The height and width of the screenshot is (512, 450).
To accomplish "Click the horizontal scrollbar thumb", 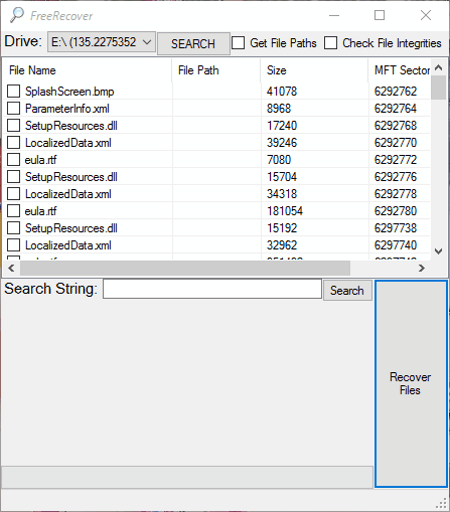I will [x=185, y=268].
